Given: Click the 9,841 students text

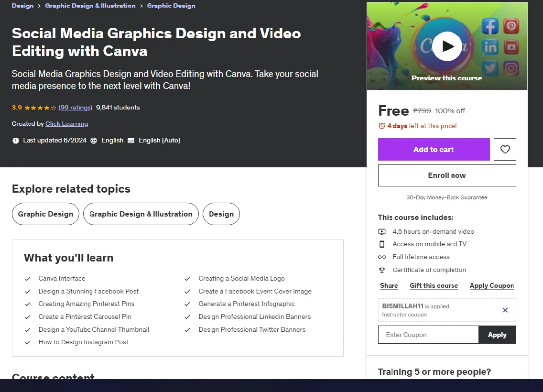Looking at the screenshot, I should pyautogui.click(x=118, y=108).
